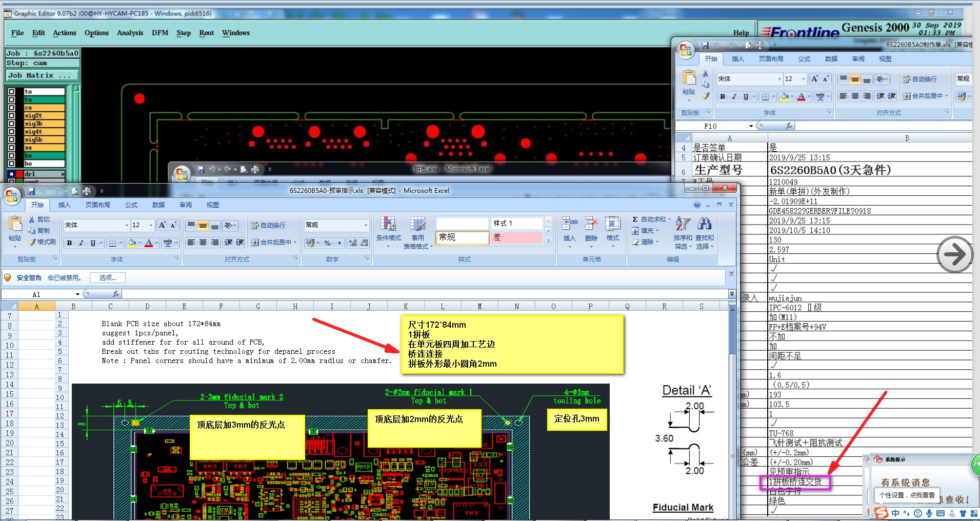Image resolution: width=980 pixels, height=521 pixels.
Task: Toggle checkbox for layer 'to' in Genesis
Action: tap(12, 92)
